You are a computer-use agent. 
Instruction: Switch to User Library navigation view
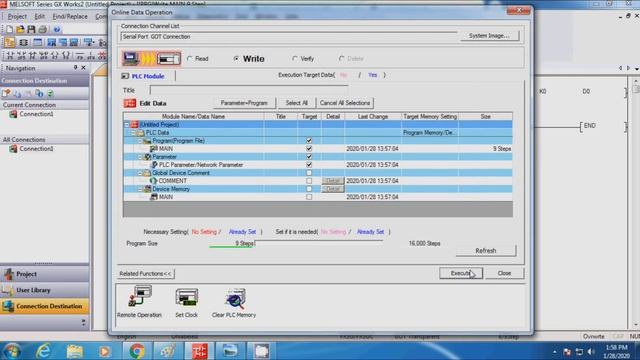[44, 290]
